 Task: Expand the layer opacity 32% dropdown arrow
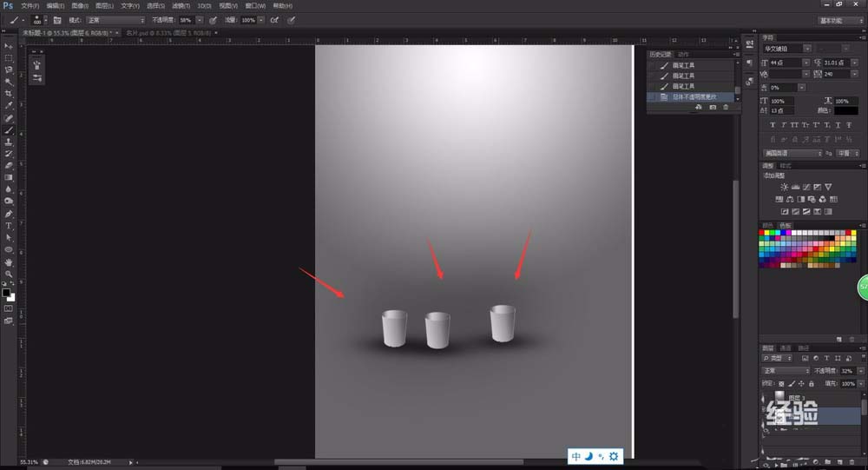point(861,371)
